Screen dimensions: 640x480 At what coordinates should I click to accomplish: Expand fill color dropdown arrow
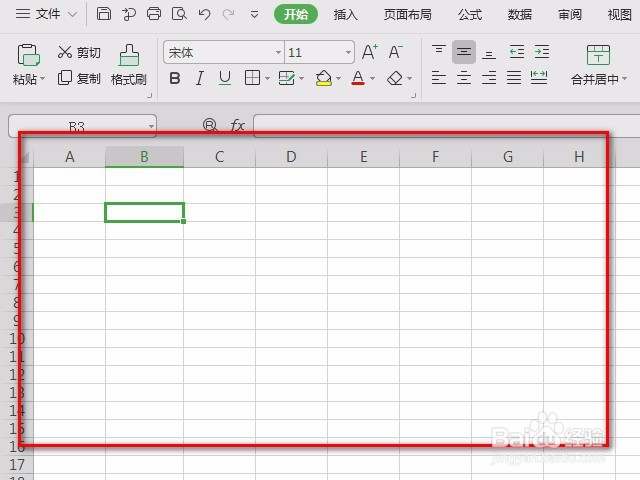point(338,78)
